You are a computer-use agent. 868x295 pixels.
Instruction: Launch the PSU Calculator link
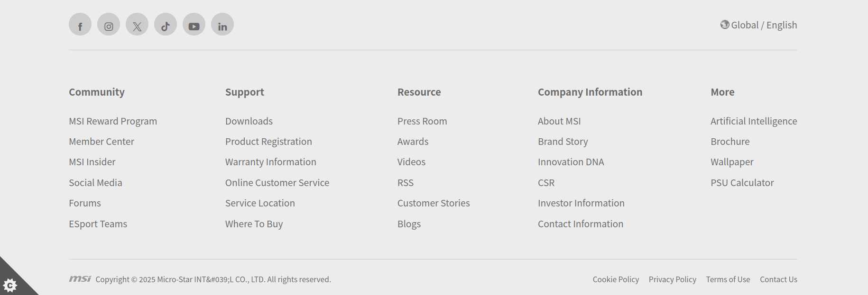pyautogui.click(x=742, y=183)
